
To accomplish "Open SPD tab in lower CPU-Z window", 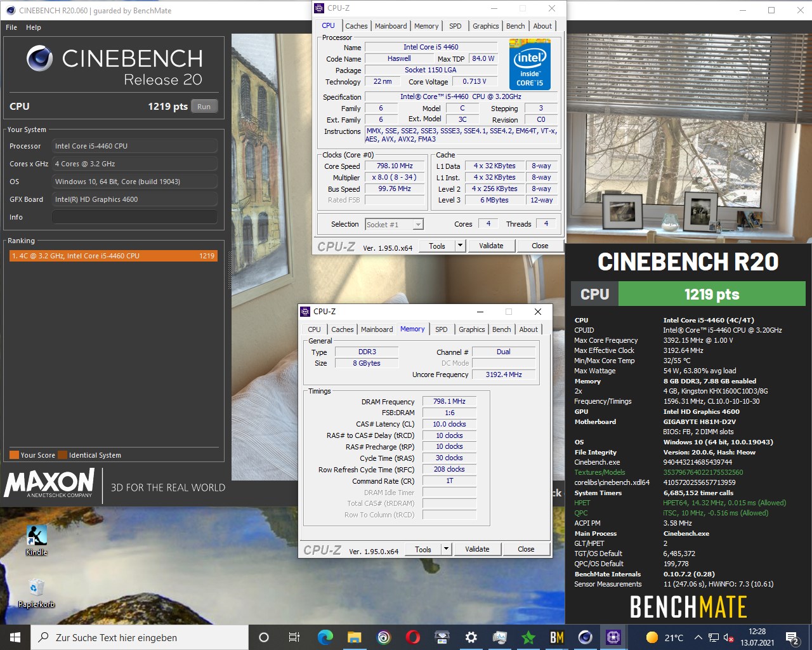I will [x=442, y=329].
